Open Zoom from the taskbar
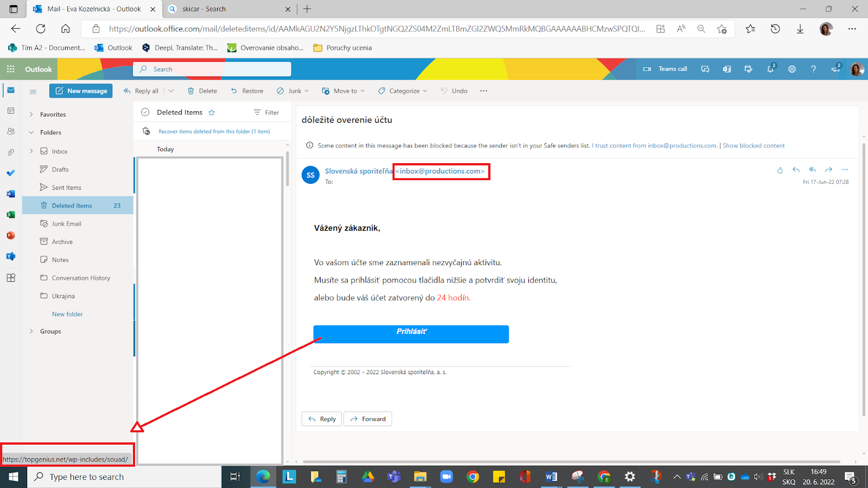The image size is (868, 488). [x=446, y=477]
